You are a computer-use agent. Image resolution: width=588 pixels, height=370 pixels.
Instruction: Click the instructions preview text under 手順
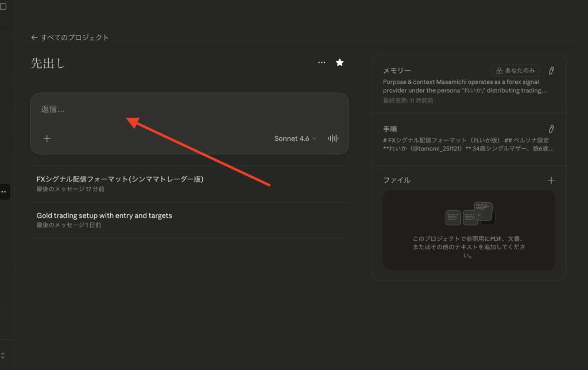(x=468, y=144)
